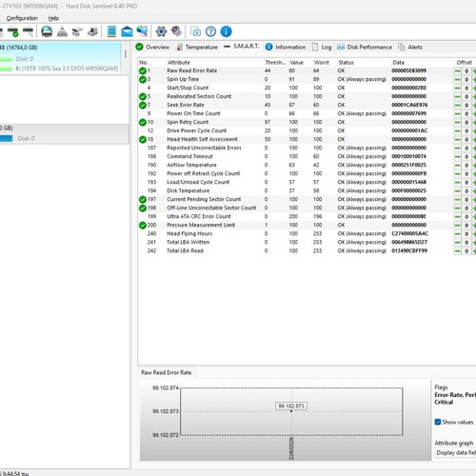Open the Attribute graph display dropdown

tap(456, 452)
